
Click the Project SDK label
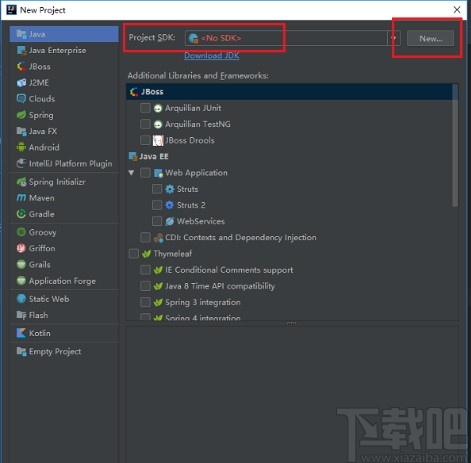152,37
